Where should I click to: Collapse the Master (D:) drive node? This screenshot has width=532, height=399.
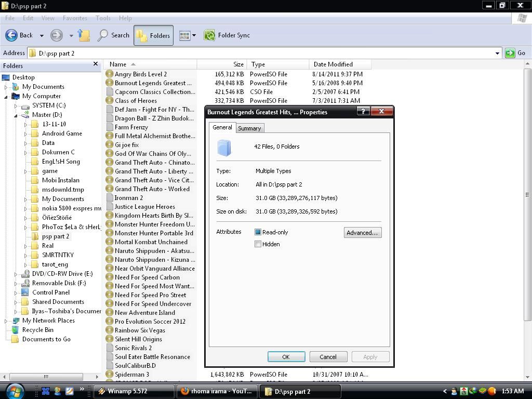16,116
